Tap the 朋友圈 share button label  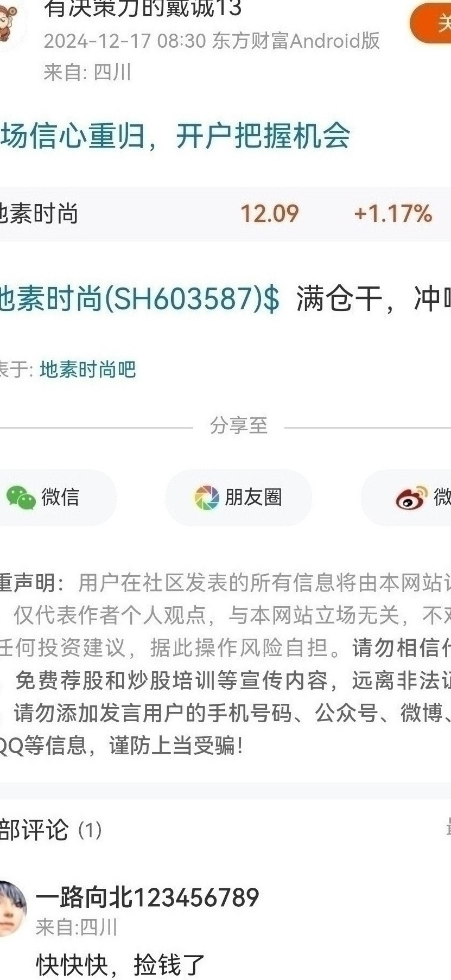coord(253,497)
